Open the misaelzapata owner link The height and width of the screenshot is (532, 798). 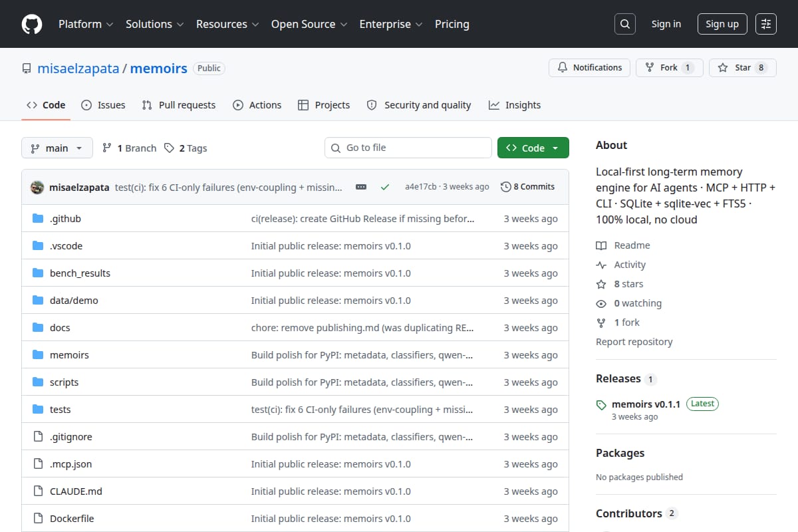coord(79,68)
